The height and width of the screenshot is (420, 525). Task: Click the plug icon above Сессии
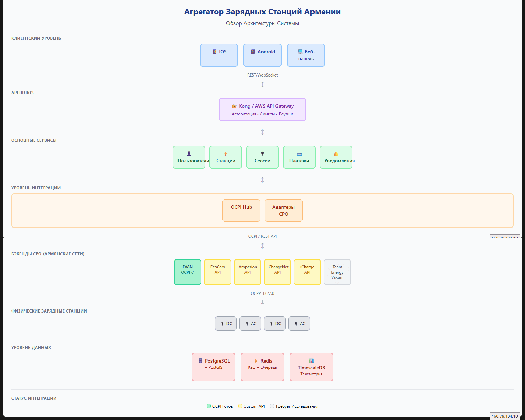pos(262,154)
